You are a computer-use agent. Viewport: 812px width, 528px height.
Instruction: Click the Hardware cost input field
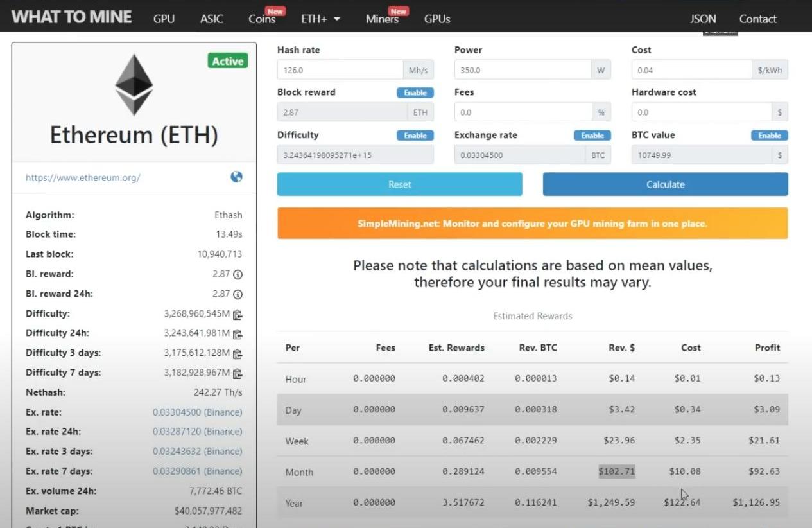[x=702, y=112]
